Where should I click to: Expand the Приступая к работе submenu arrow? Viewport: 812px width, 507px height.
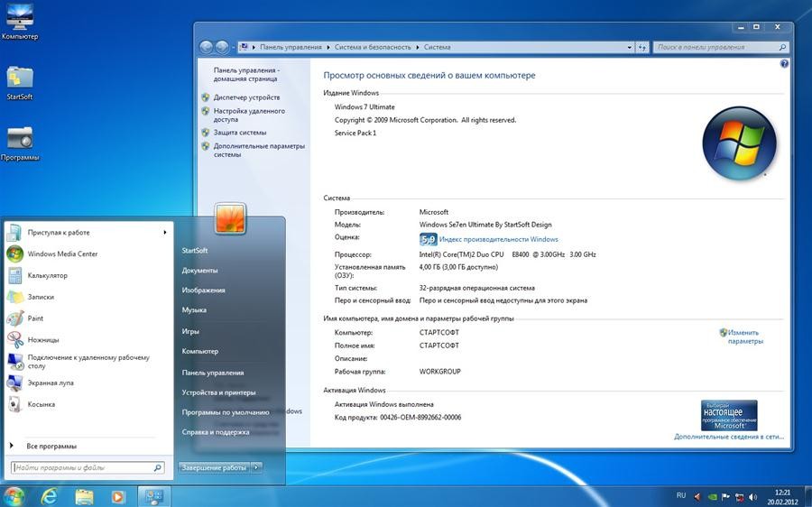tap(165, 233)
